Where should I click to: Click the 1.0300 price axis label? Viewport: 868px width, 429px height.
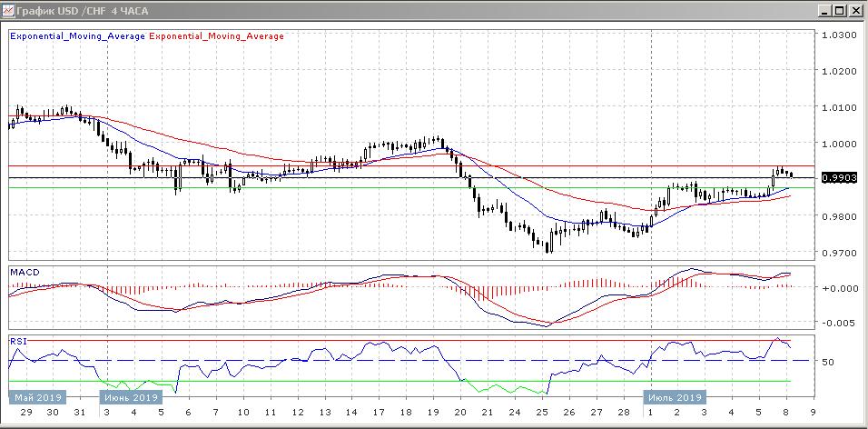pos(838,35)
